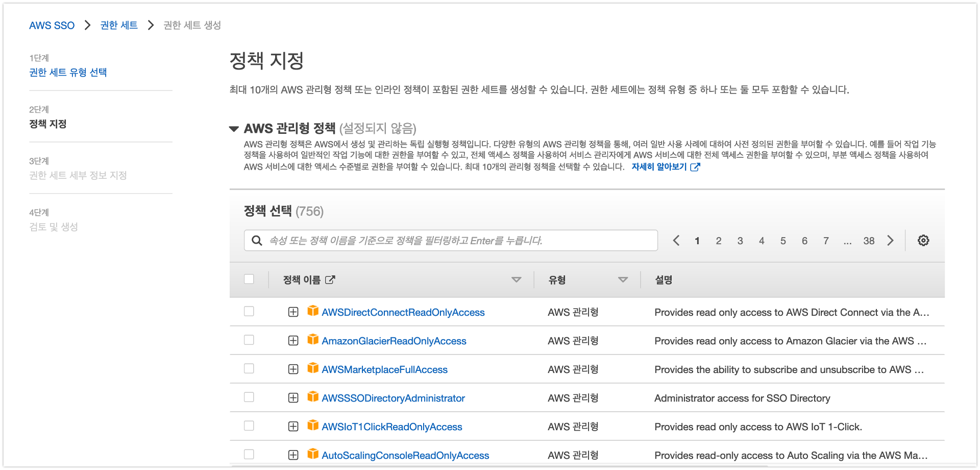Expand details of AmazonGlacierReadOnlyAccess row
This screenshot has width=980, height=470.
click(293, 341)
